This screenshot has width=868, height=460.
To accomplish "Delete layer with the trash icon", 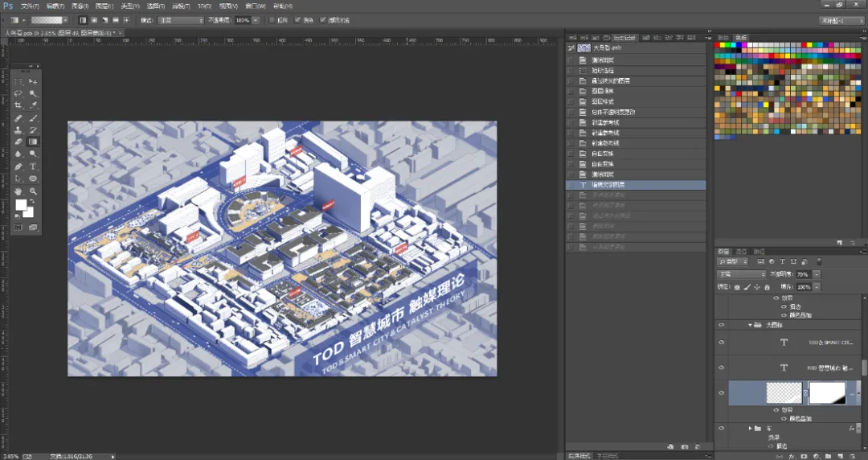I will pyautogui.click(x=853, y=456).
